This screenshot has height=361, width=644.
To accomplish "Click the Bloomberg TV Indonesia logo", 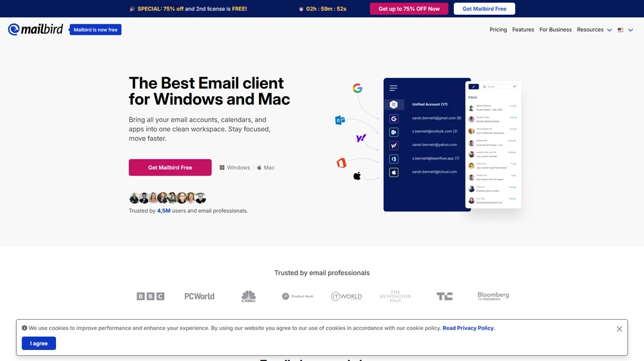I will (493, 296).
